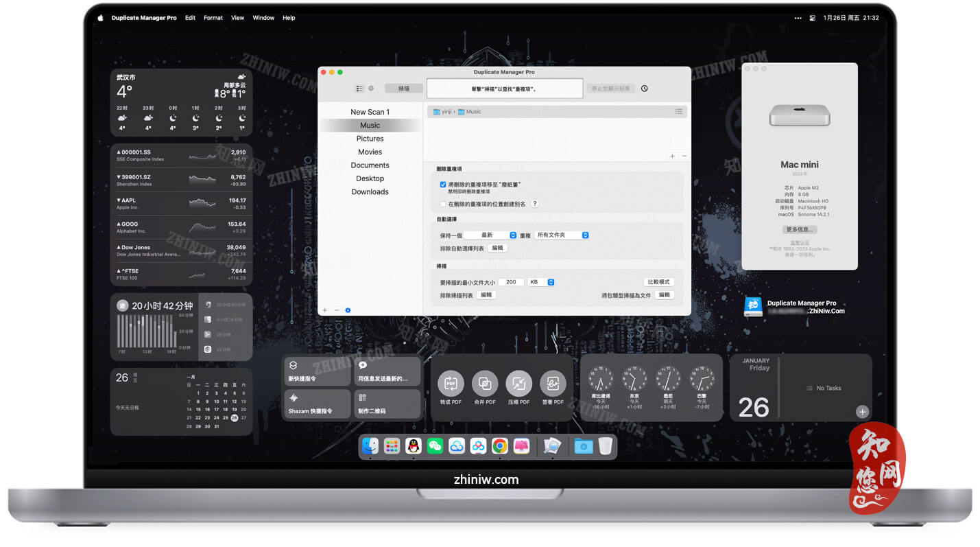Screen dimensions: 980x547
Task: Click the yinji folder in the path bar
Action: [441, 111]
